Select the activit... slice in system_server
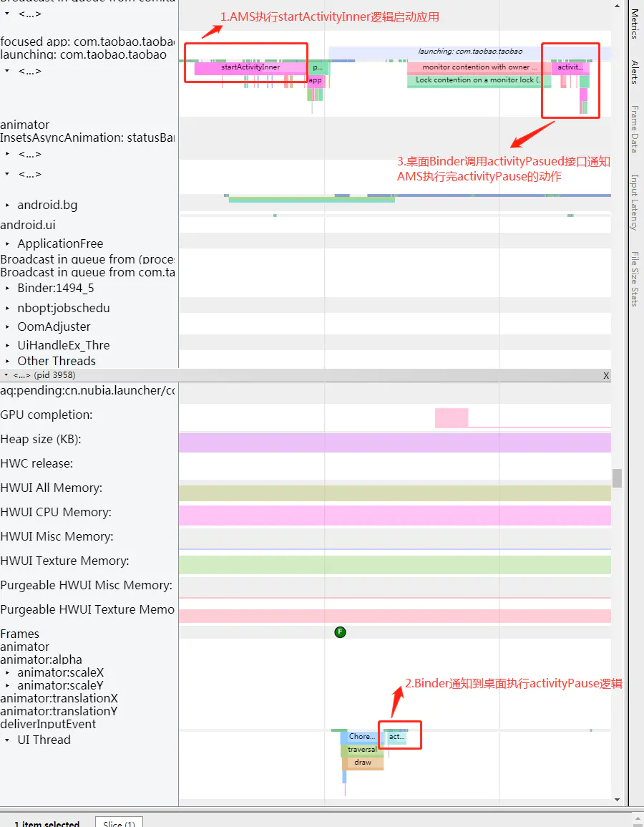This screenshot has width=644, height=827. click(570, 67)
